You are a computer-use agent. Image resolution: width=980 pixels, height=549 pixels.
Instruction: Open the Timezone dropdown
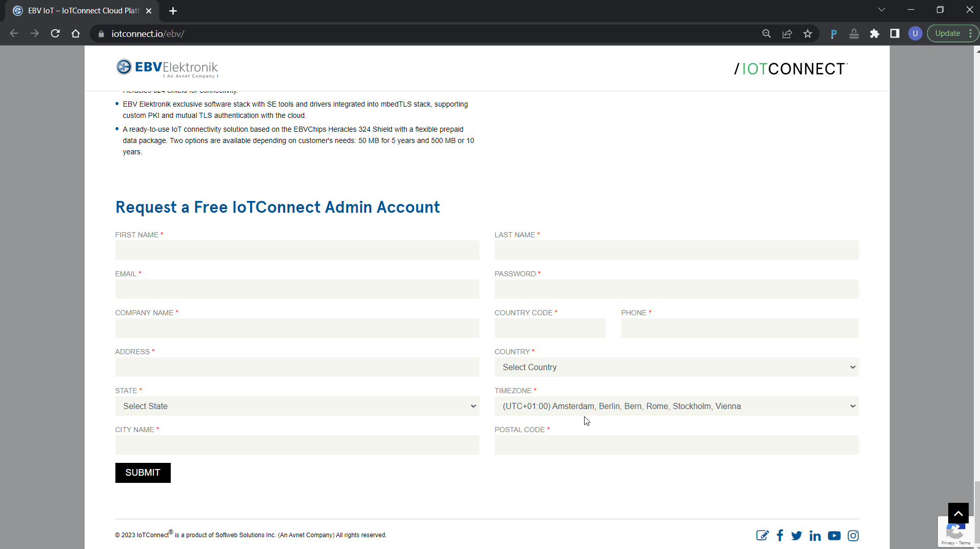point(676,406)
